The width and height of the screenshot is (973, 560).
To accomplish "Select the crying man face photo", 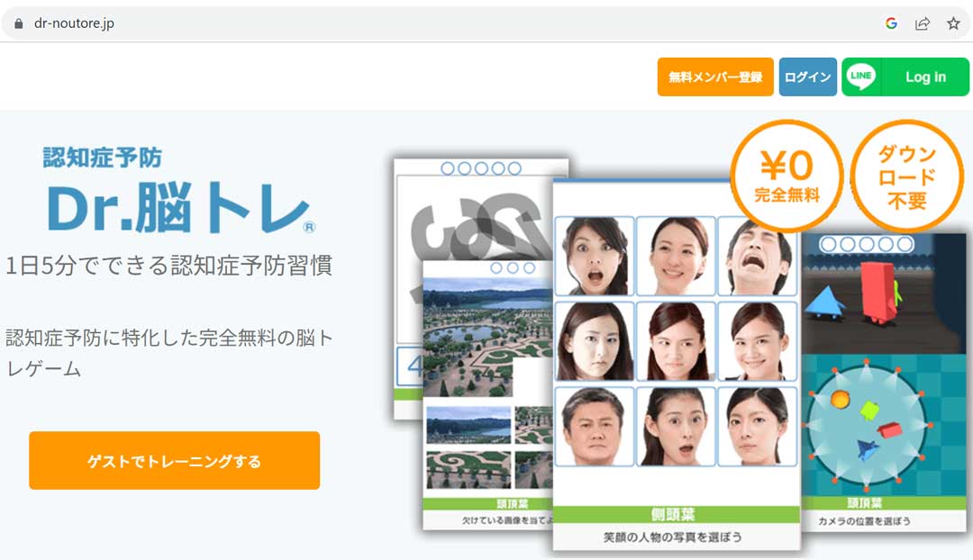I will point(757,256).
